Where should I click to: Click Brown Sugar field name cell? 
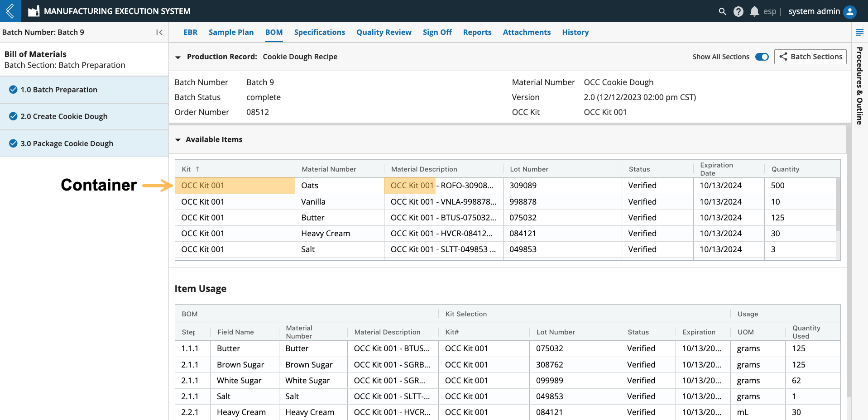coord(245,365)
